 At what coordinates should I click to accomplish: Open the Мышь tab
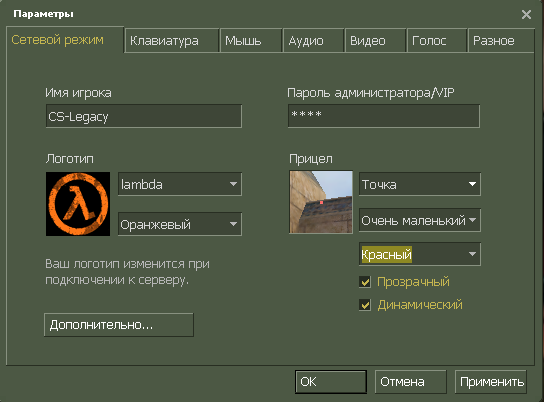point(250,41)
